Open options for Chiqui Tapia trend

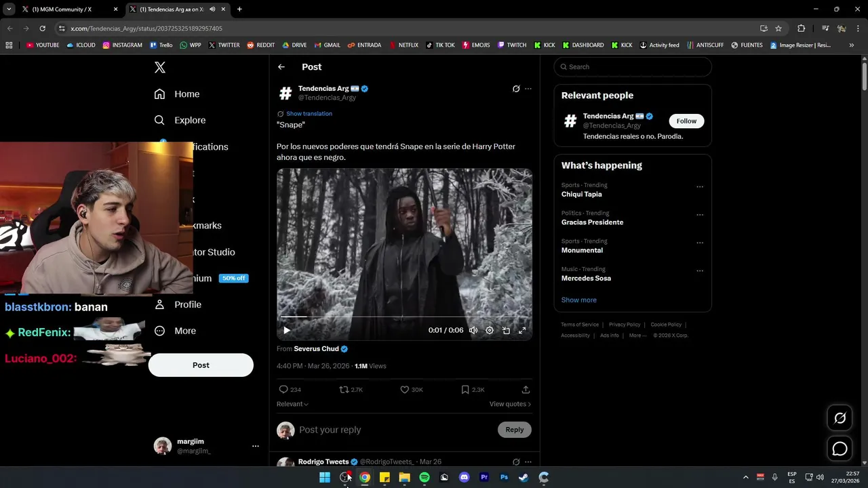[700, 187]
